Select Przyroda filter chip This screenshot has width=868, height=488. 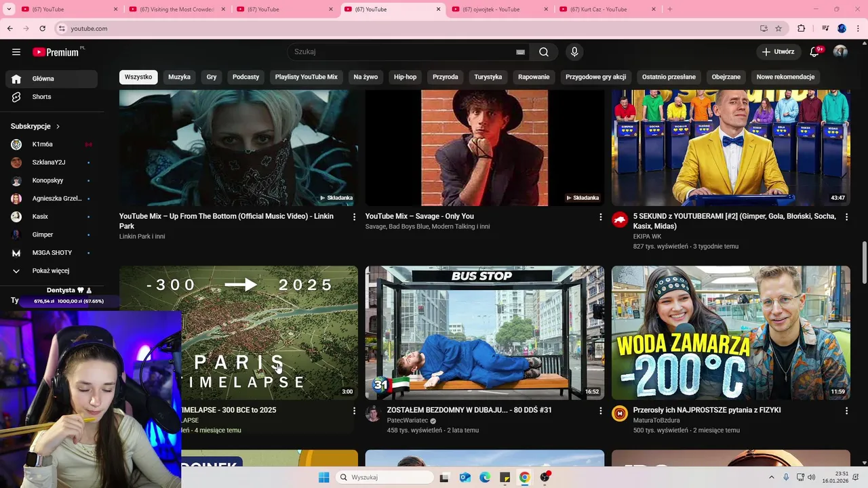click(x=446, y=77)
